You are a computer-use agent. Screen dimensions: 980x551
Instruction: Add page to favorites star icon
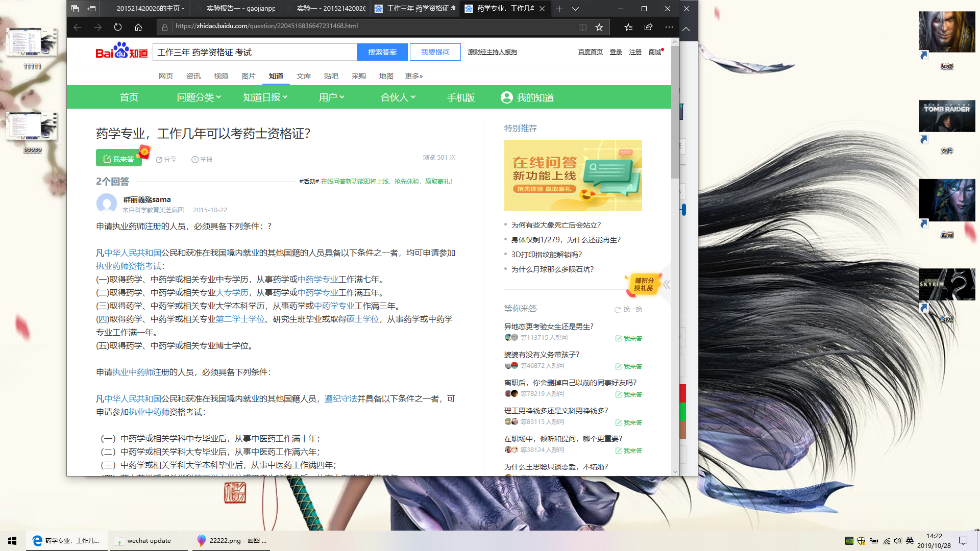(599, 28)
